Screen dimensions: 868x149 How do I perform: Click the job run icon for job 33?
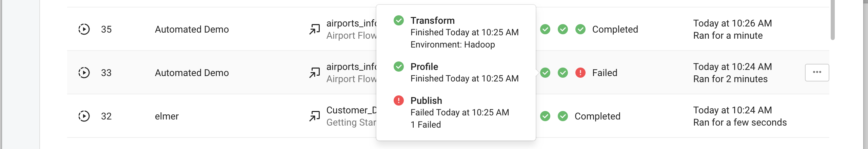84,73
